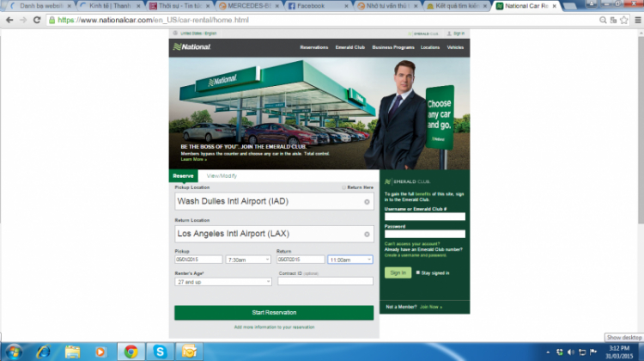Image resolution: width=644 pixels, height=361 pixels.
Task: Click the translate icon in the address bar
Action: click(613, 20)
